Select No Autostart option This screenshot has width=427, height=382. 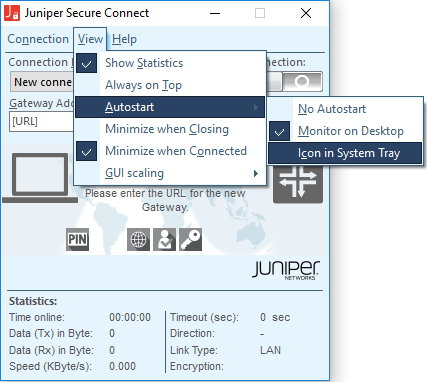point(345,109)
